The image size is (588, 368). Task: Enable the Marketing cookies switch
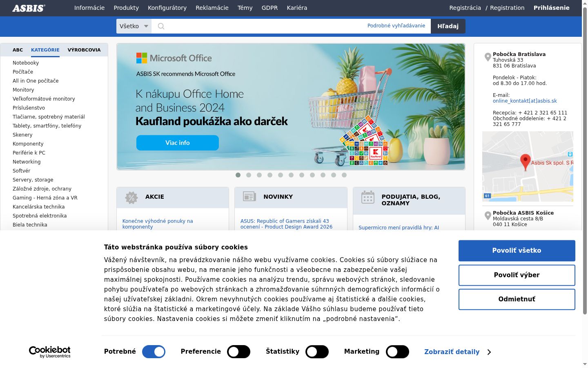tap(397, 352)
